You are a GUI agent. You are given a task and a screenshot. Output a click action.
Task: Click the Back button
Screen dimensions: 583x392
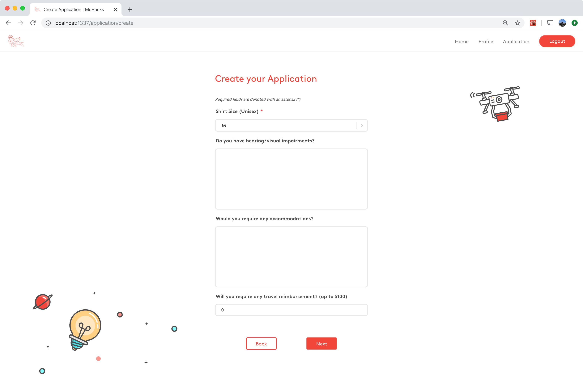pos(261,344)
